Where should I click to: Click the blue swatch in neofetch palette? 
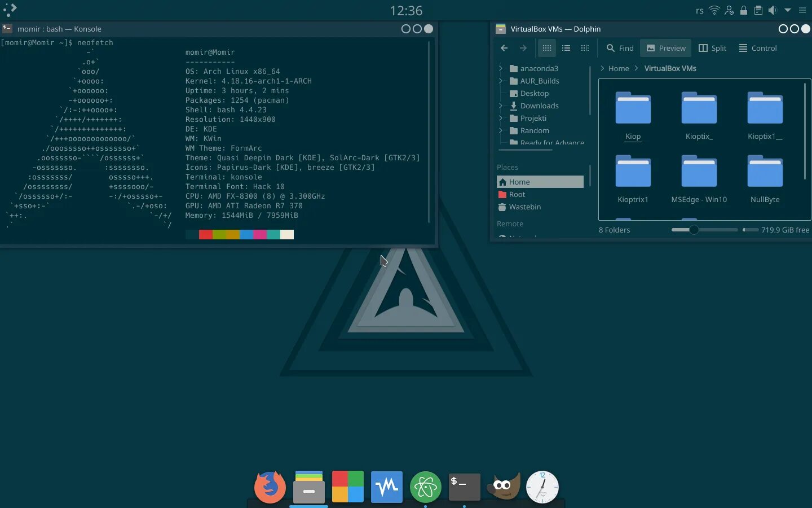click(x=246, y=234)
